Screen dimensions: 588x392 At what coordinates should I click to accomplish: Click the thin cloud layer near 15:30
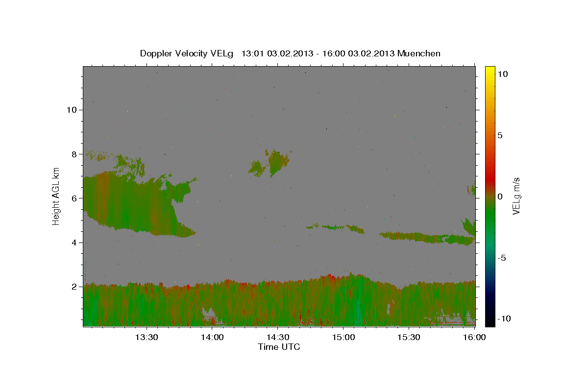(x=427, y=238)
